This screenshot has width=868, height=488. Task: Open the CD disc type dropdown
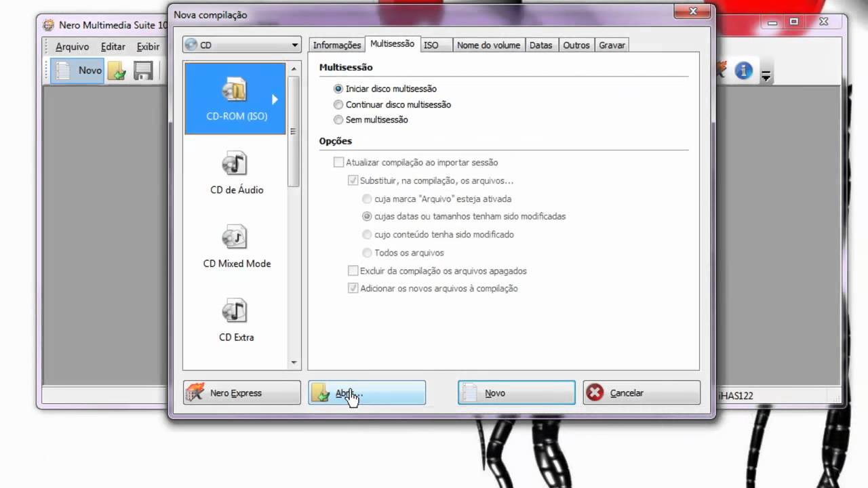(241, 45)
